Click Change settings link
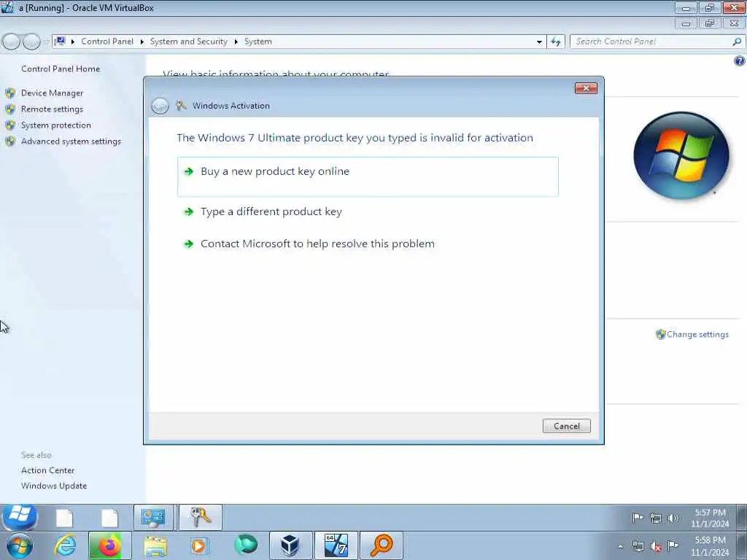Viewport: 747px width, 560px height. click(697, 334)
